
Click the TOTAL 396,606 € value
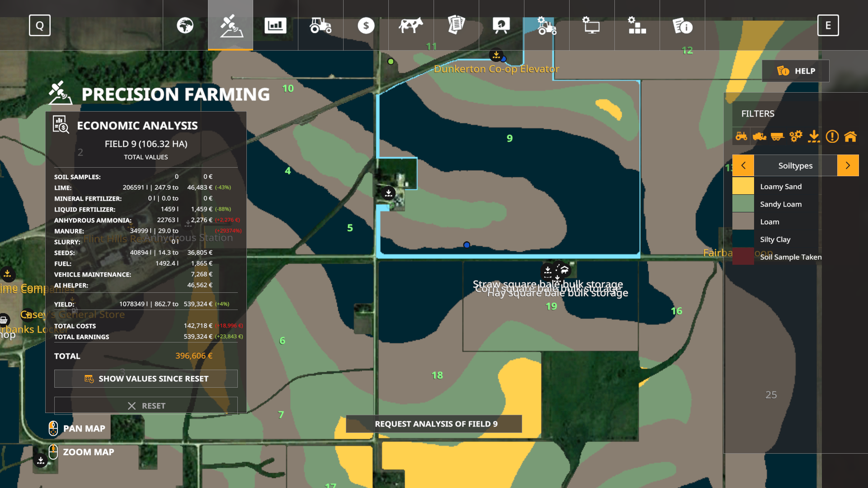tap(194, 356)
